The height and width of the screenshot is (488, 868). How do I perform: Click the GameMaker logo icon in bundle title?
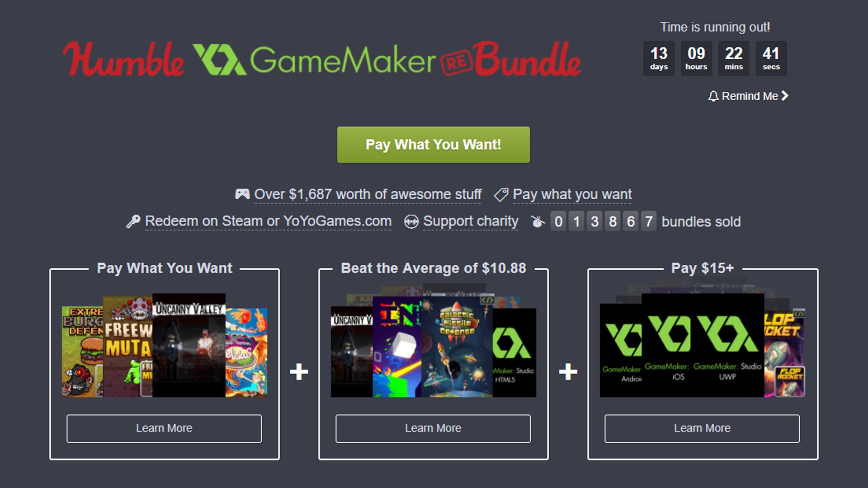tap(219, 59)
